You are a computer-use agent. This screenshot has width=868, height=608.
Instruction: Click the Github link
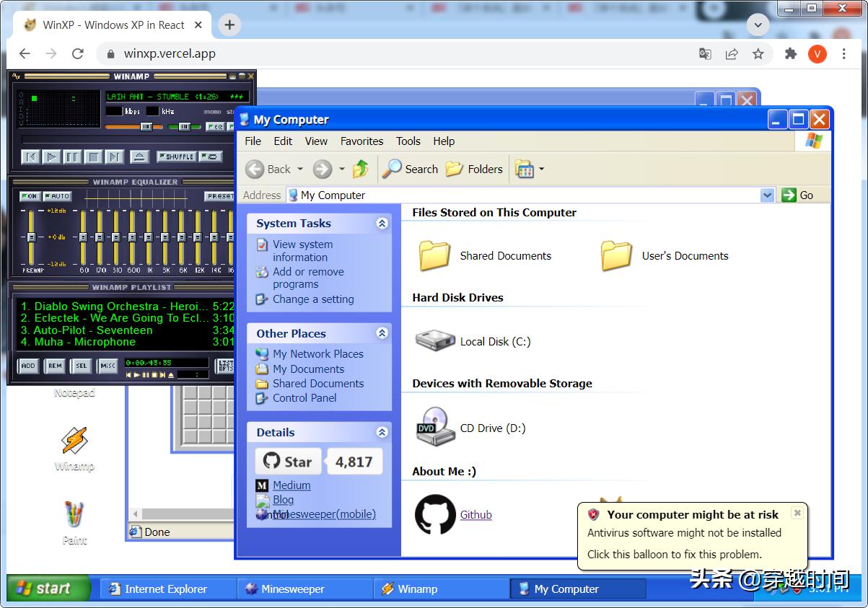point(475,515)
